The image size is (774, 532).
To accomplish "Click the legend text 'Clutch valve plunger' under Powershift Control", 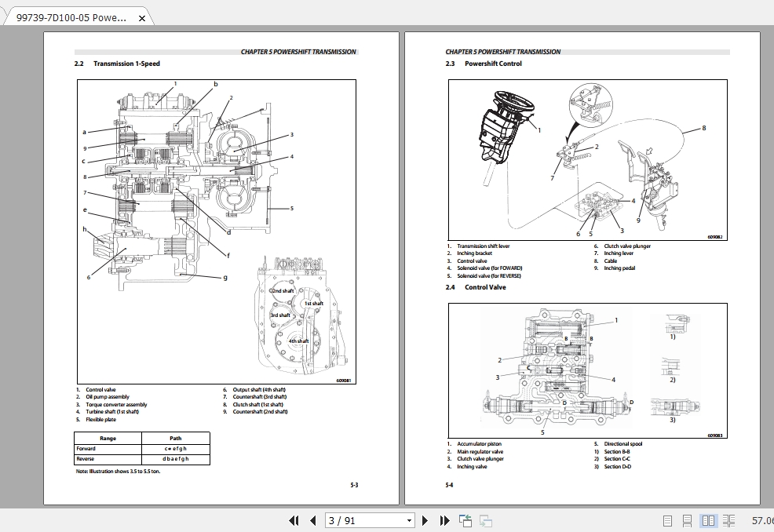I will pos(627,246).
